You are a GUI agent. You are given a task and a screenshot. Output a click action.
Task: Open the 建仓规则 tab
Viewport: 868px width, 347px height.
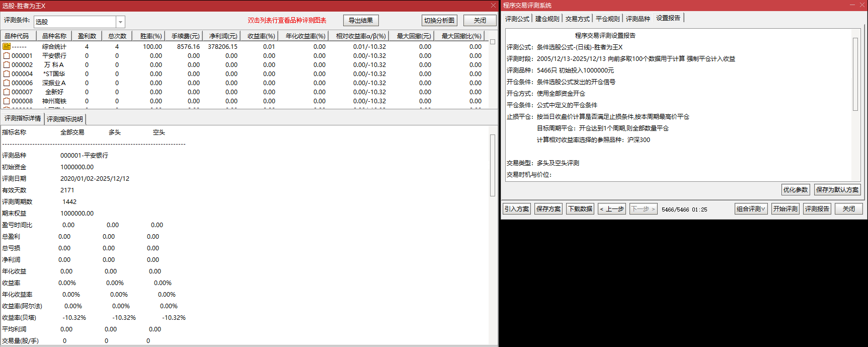(547, 19)
